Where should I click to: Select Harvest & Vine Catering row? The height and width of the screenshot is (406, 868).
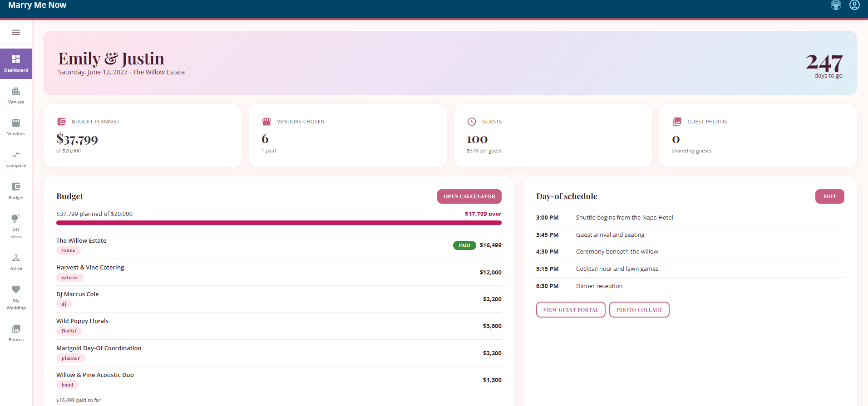[279, 272]
